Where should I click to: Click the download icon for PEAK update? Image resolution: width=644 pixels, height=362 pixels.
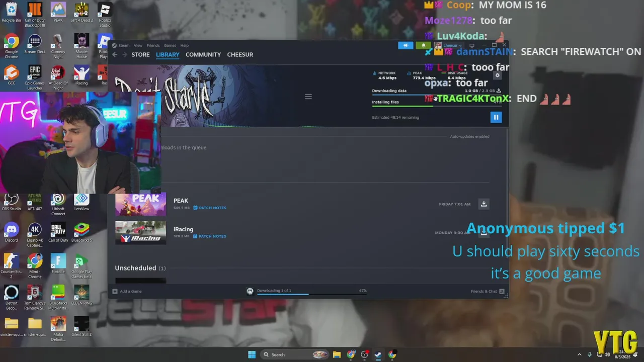point(484,204)
